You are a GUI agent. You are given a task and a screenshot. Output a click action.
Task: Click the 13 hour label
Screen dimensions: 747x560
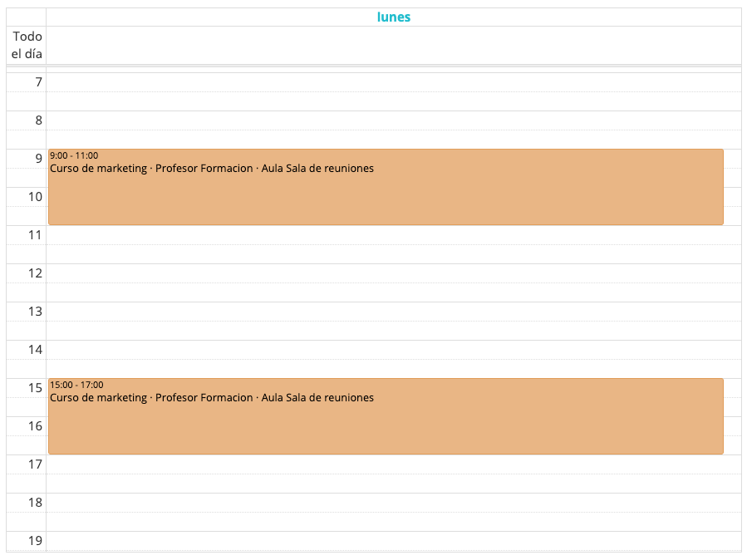coord(35,312)
